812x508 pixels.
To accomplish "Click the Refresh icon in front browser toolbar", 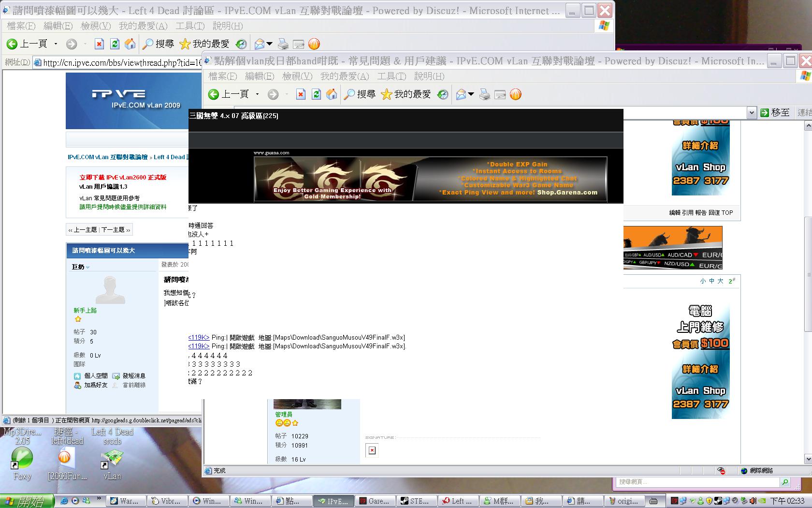I will (x=316, y=95).
